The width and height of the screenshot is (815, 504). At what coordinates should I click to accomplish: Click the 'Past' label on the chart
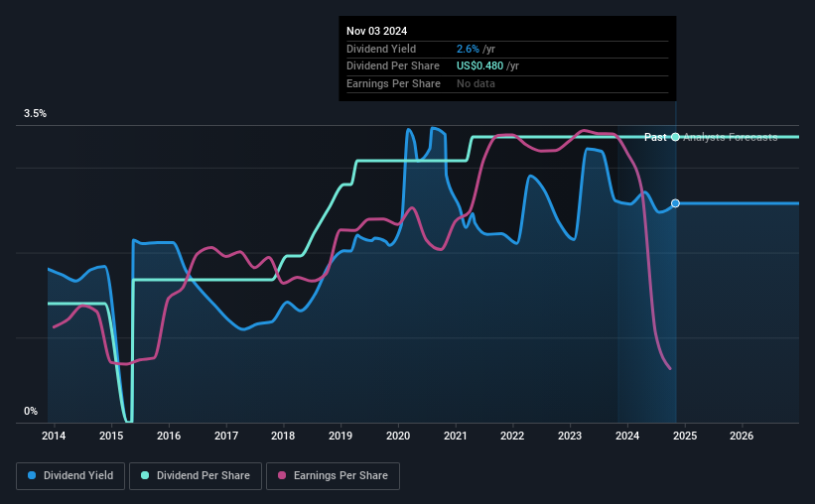pos(655,137)
